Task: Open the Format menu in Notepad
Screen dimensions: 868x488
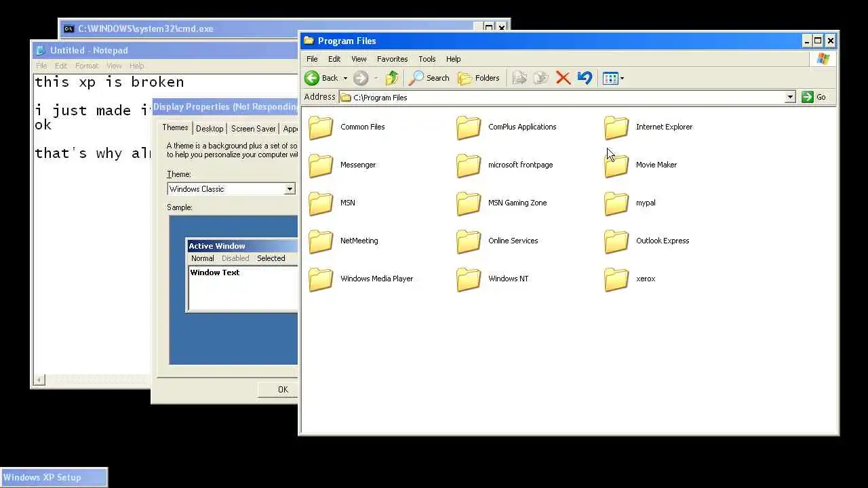Action: click(x=87, y=66)
